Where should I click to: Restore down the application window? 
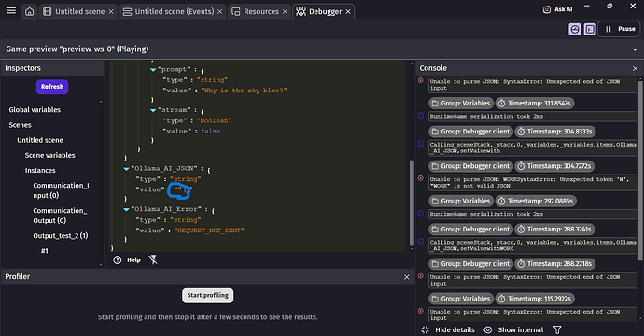click(x=609, y=6)
